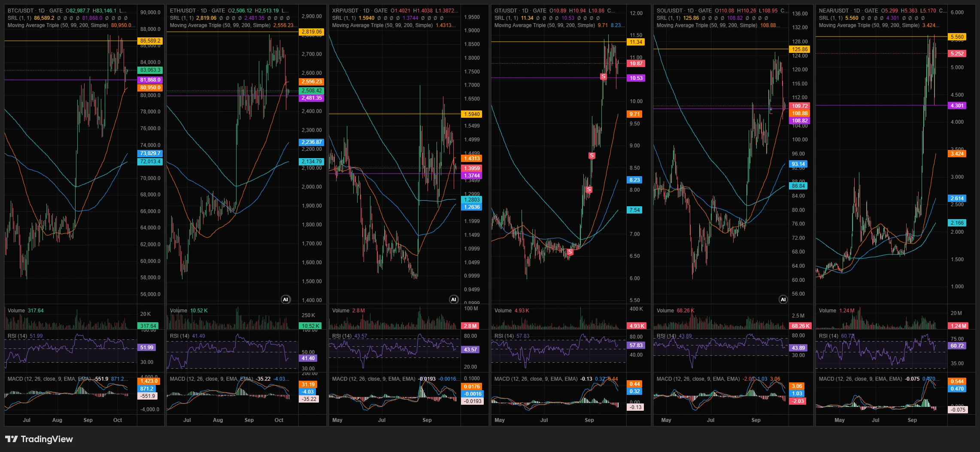Select the GT/USDT 1D GATE chart title
This screenshot has height=452, width=980.
520,10
